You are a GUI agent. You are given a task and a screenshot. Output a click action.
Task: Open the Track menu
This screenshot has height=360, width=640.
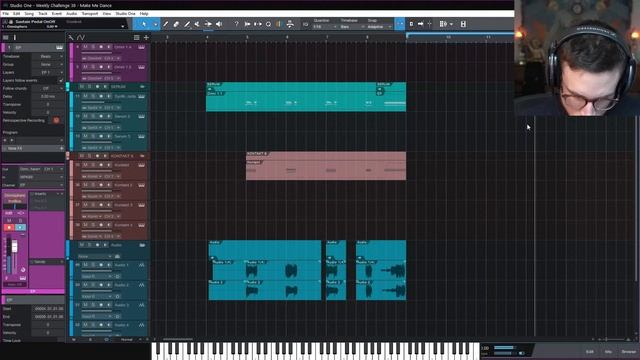tap(43, 13)
